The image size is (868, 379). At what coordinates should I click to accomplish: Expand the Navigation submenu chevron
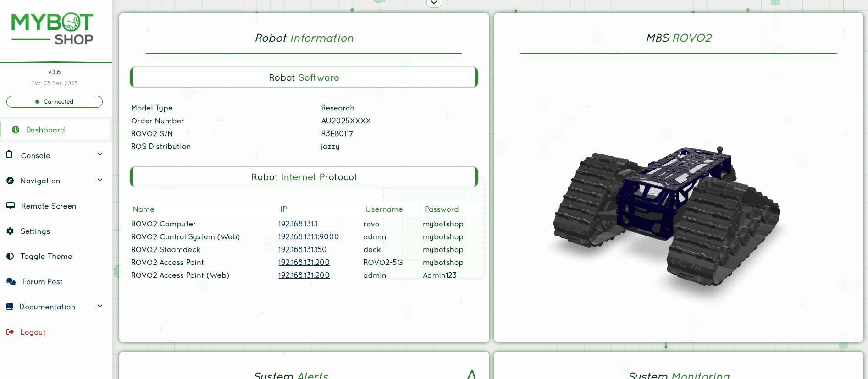click(100, 180)
